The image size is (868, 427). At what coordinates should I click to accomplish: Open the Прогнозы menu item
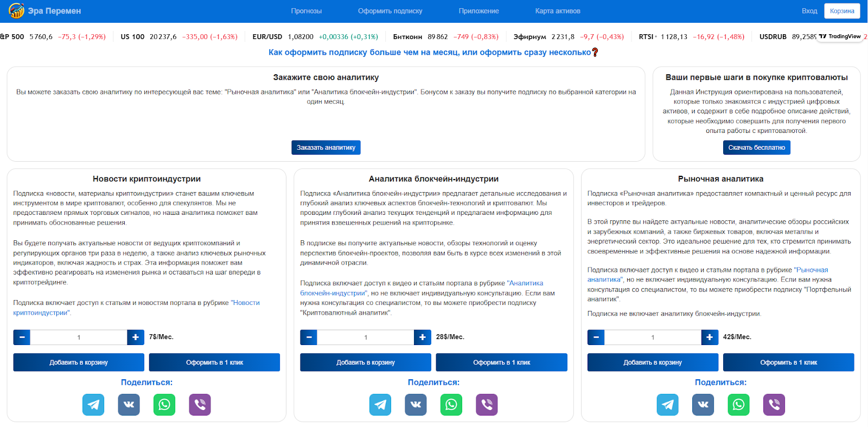[306, 11]
